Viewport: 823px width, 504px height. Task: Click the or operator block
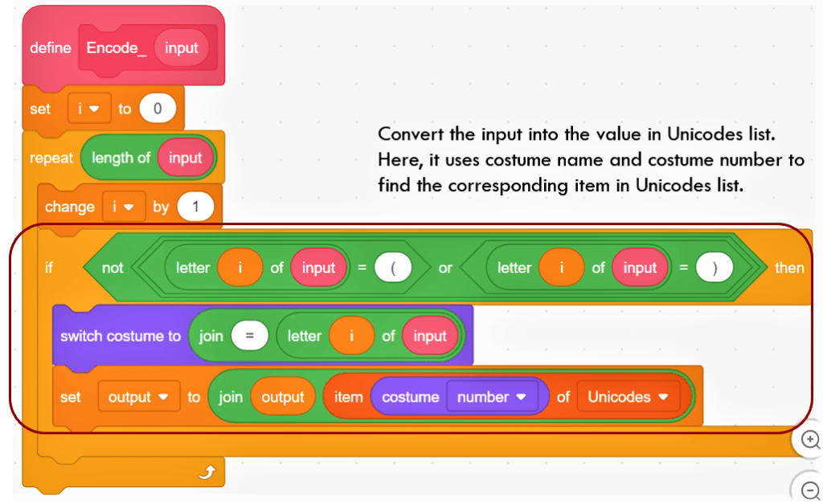point(445,268)
